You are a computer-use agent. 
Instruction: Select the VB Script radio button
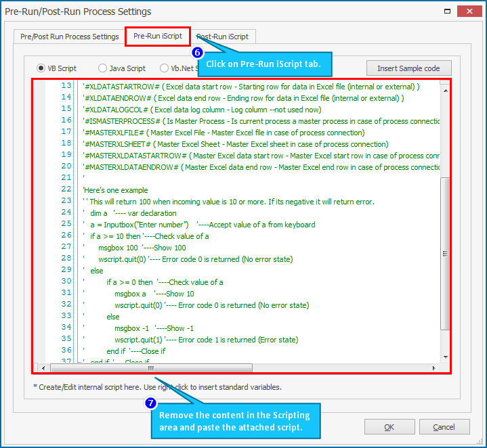tap(41, 68)
